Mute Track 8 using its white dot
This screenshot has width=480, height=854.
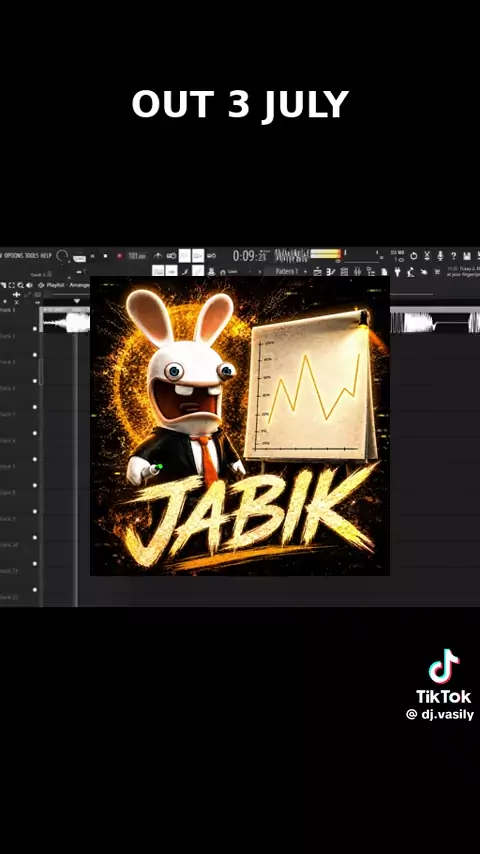(35, 511)
